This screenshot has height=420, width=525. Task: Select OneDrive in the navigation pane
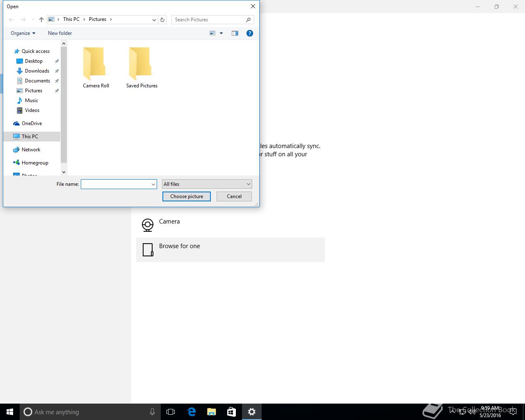point(32,123)
